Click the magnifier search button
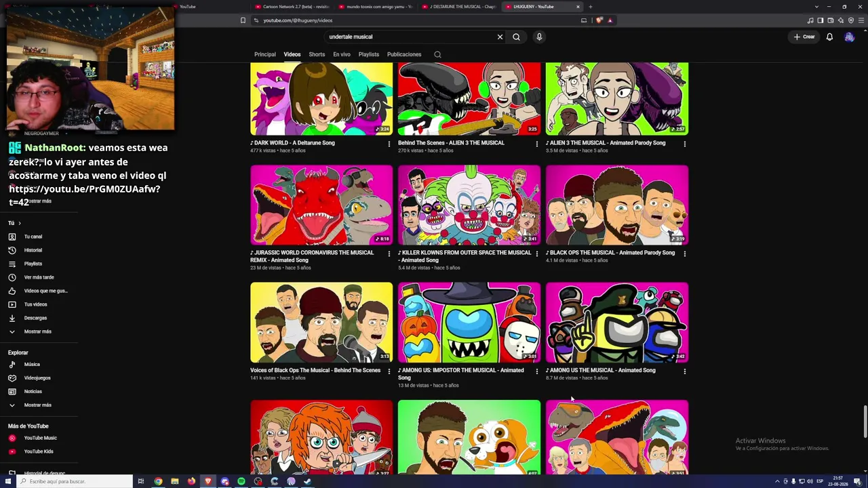Screen dimensions: 868x488 tap(516, 37)
